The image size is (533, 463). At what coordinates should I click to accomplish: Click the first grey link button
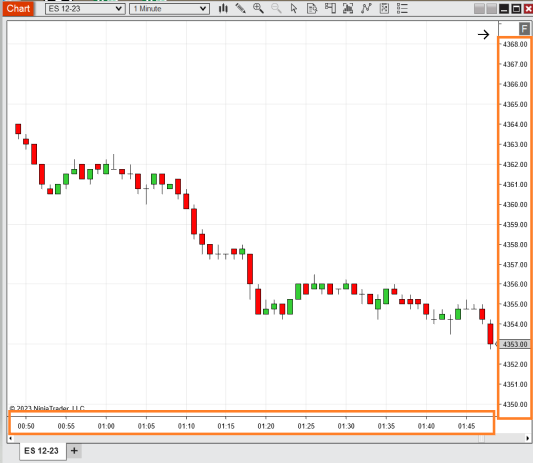(479, 9)
